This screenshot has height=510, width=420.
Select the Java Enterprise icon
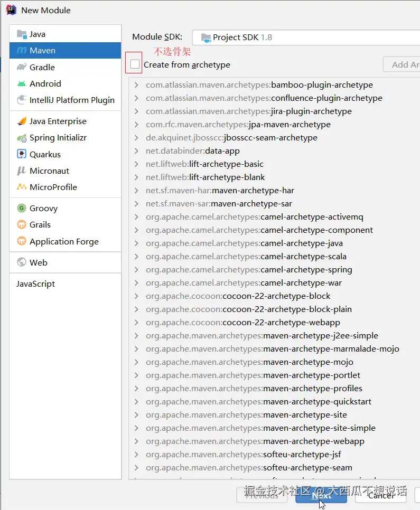pyautogui.click(x=22, y=121)
